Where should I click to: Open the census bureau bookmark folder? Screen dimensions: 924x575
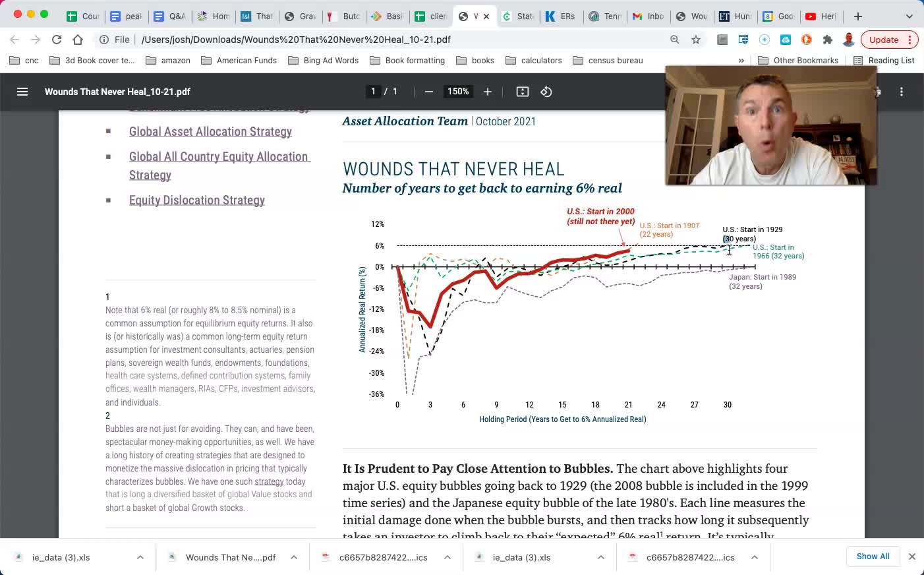(x=608, y=61)
